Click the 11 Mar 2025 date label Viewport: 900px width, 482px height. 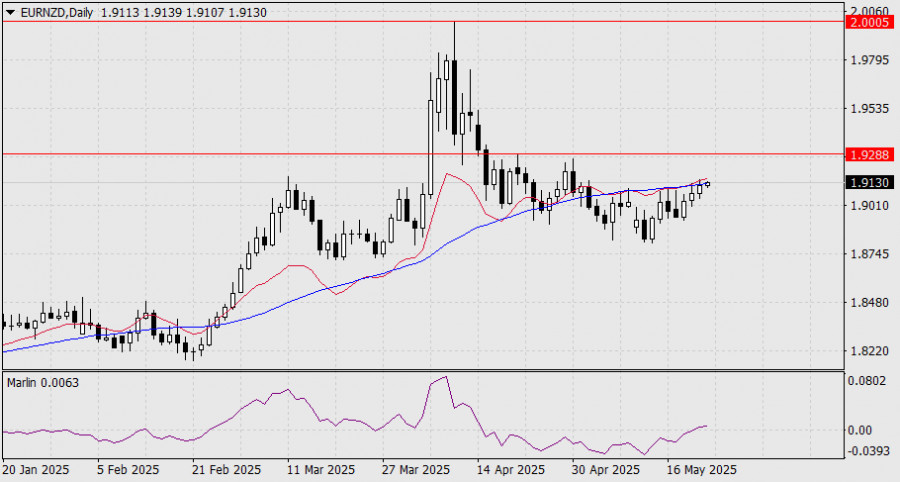click(x=321, y=470)
